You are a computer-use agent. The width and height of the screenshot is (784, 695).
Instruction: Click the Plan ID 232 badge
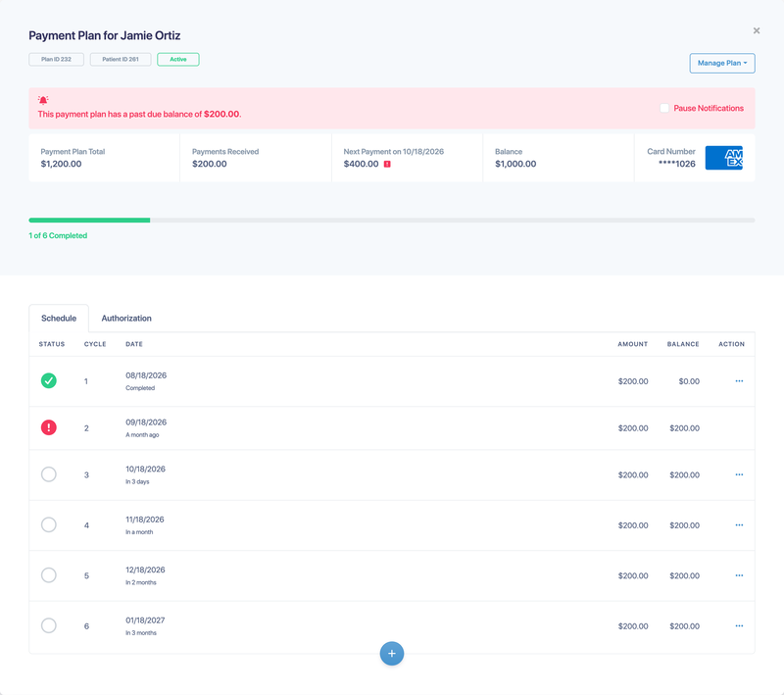coord(56,59)
